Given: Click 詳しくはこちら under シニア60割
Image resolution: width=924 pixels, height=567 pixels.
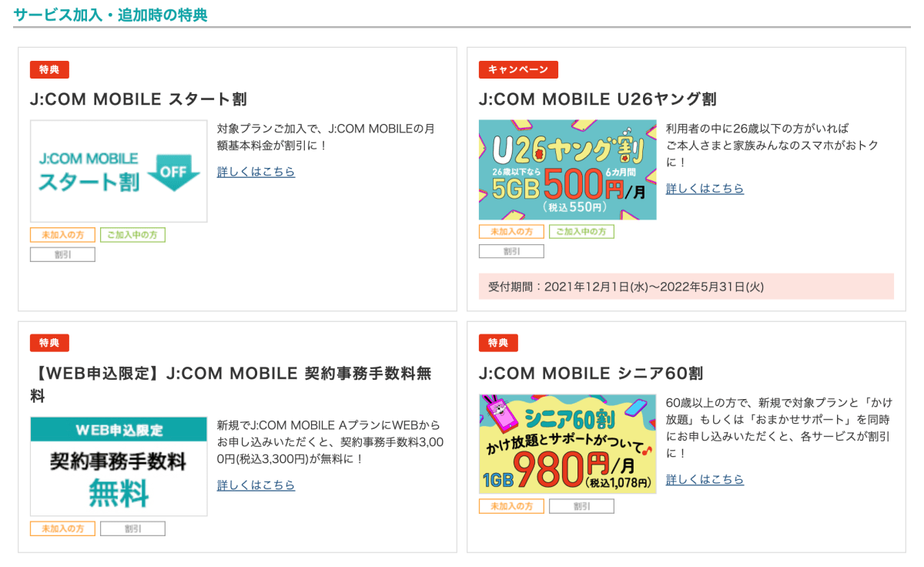Looking at the screenshot, I should [705, 480].
